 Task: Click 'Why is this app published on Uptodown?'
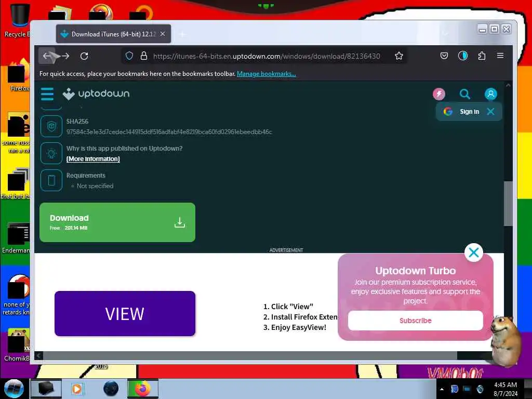125,148
